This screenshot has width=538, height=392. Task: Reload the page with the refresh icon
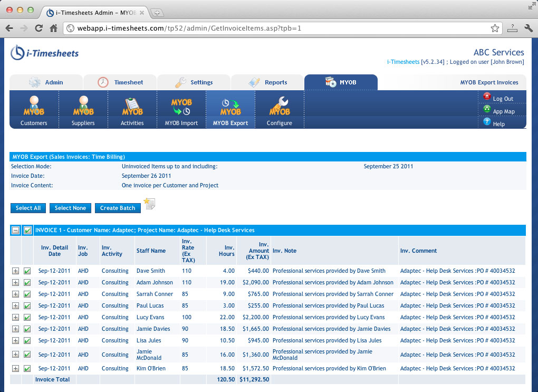click(39, 28)
